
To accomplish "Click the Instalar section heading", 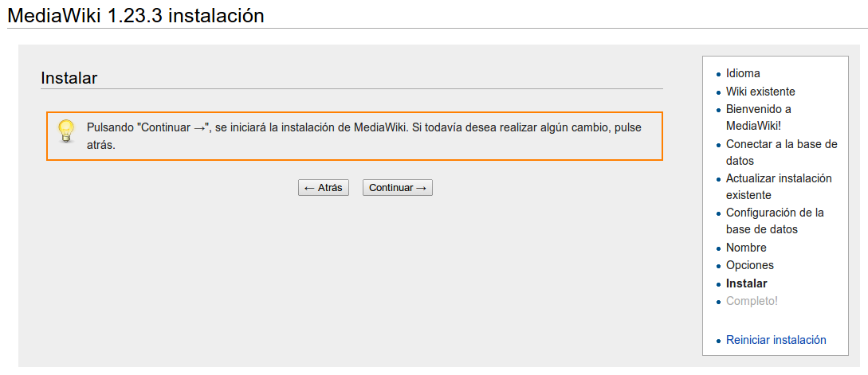I will [x=69, y=78].
